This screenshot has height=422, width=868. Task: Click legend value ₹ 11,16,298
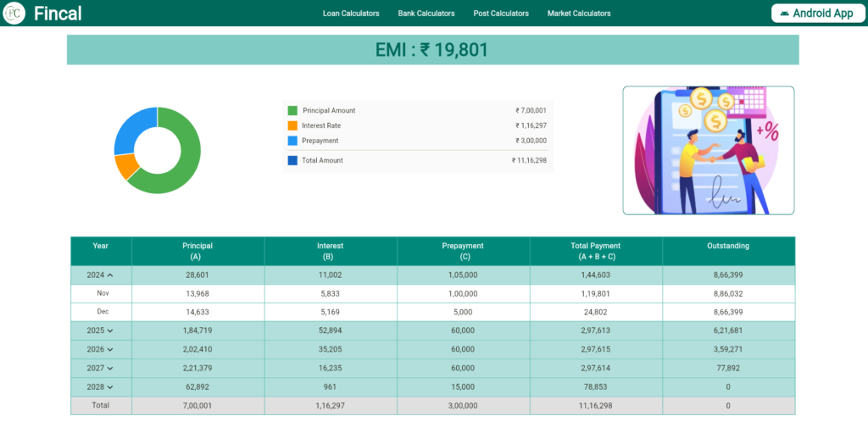[529, 160]
